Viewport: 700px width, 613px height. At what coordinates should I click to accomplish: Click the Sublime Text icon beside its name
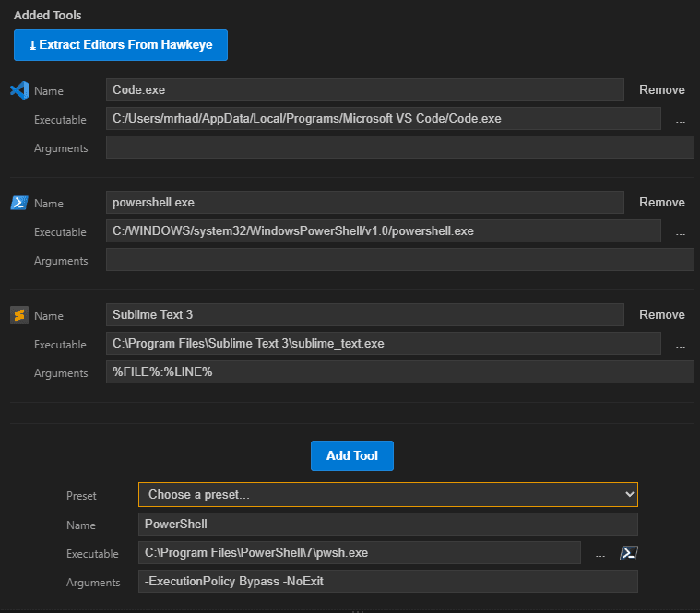19,315
